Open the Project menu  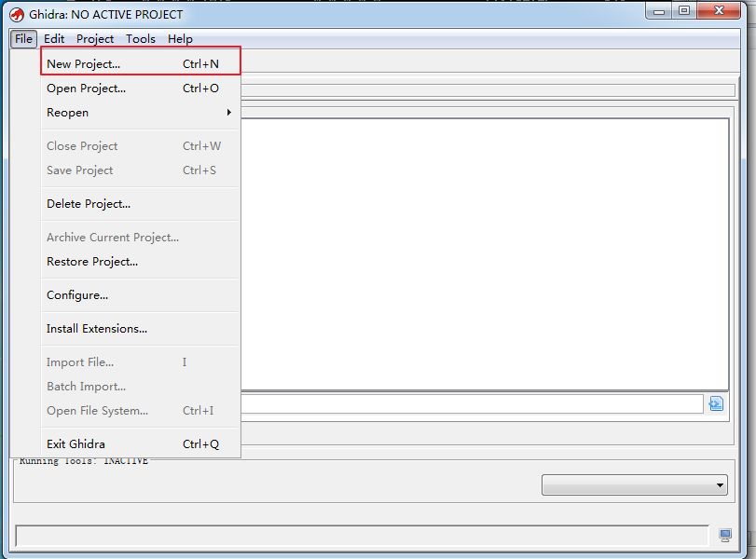pyautogui.click(x=95, y=39)
